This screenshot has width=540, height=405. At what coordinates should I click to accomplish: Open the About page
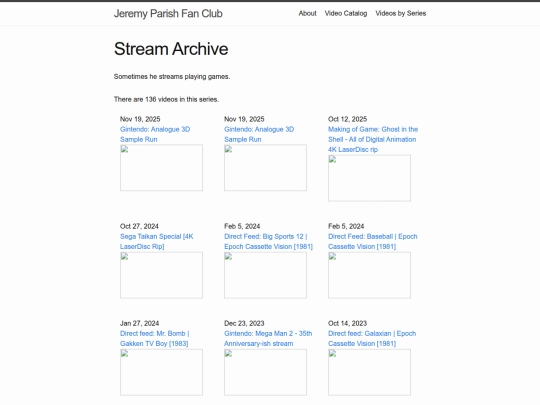pyautogui.click(x=307, y=13)
